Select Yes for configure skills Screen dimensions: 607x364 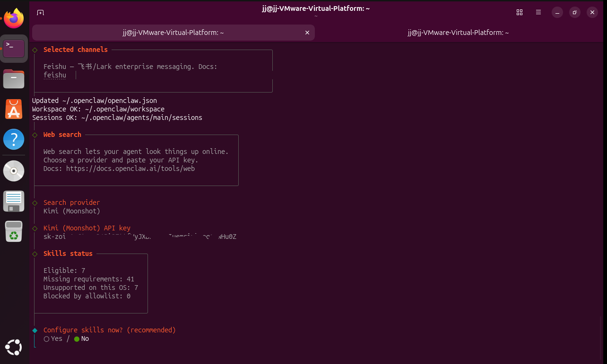[52, 339]
